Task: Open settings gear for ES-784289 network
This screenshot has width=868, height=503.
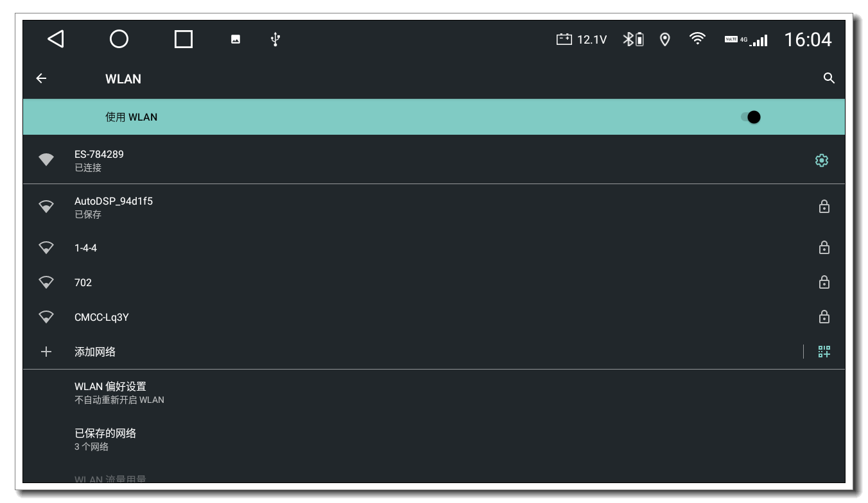Action: coord(822,160)
